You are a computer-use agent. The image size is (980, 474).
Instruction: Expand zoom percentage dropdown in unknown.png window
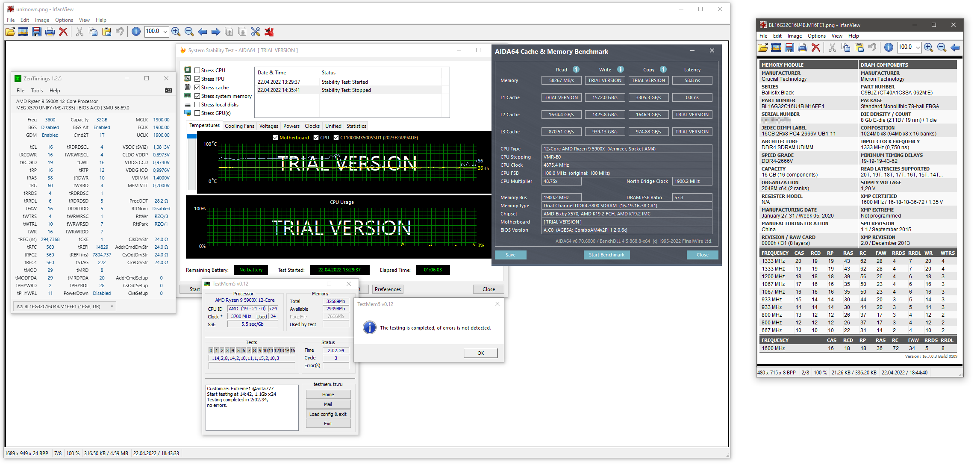point(165,32)
